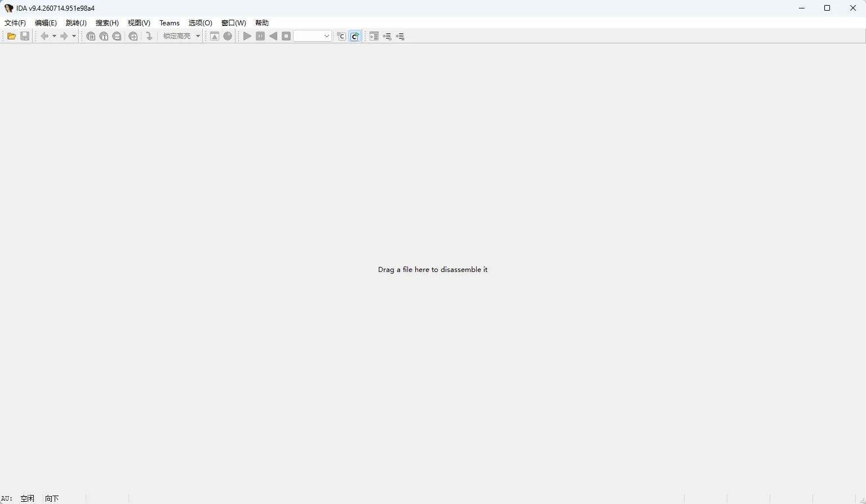Open the 搜索(H) menu
The height and width of the screenshot is (504, 866).
[x=107, y=23]
